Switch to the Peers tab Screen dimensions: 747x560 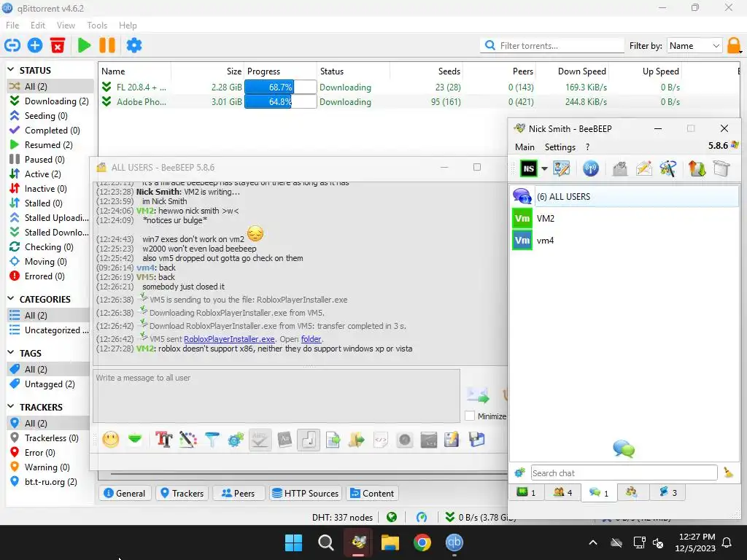238,494
